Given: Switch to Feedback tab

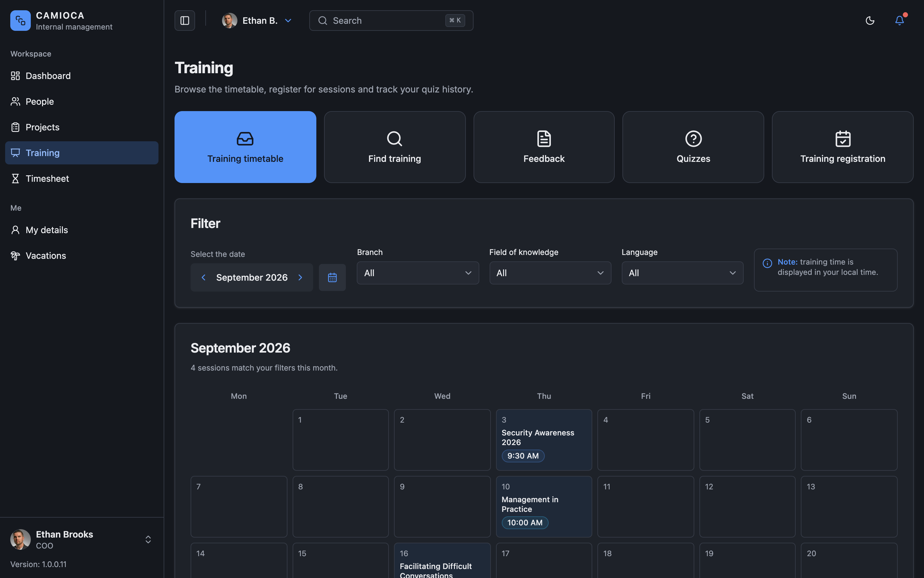Looking at the screenshot, I should 544,147.
